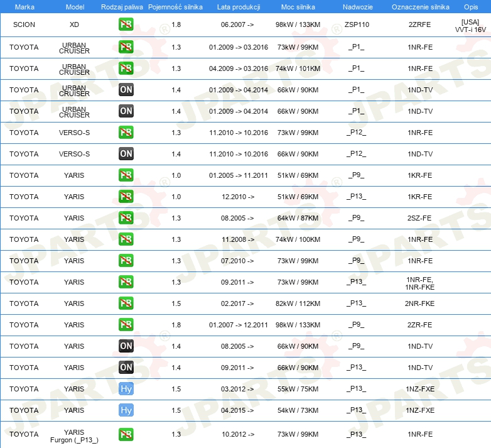Click the 11.2008 -> production date
This screenshot has height=448, width=491.
238,239
